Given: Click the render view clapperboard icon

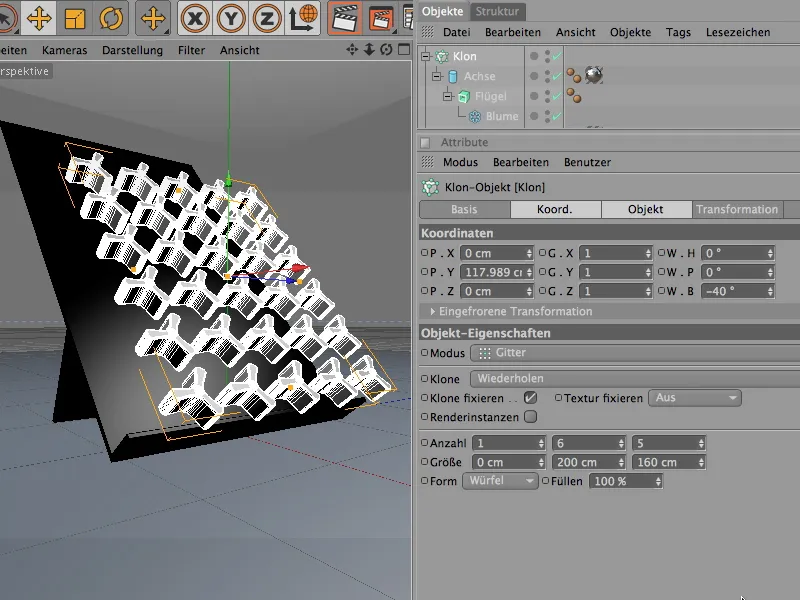Looking at the screenshot, I should point(345,18).
